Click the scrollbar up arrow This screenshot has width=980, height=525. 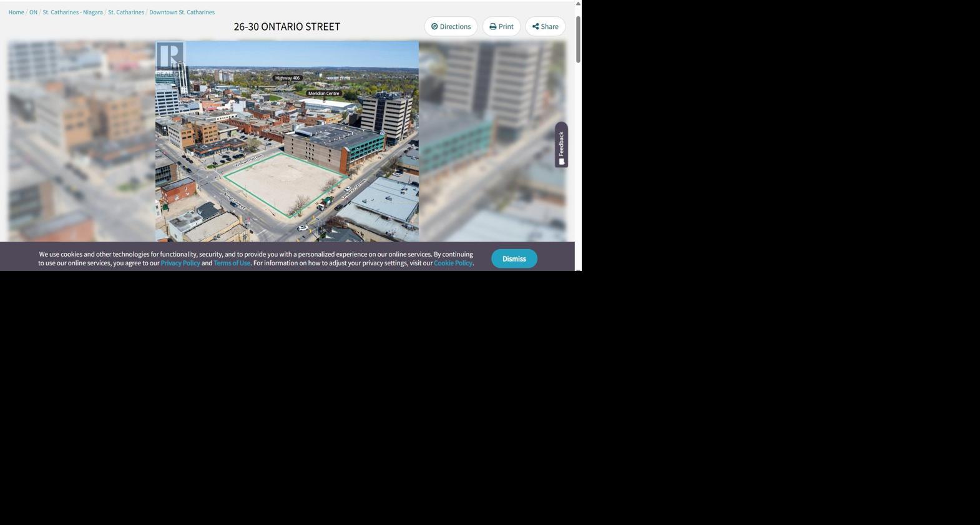click(578, 4)
